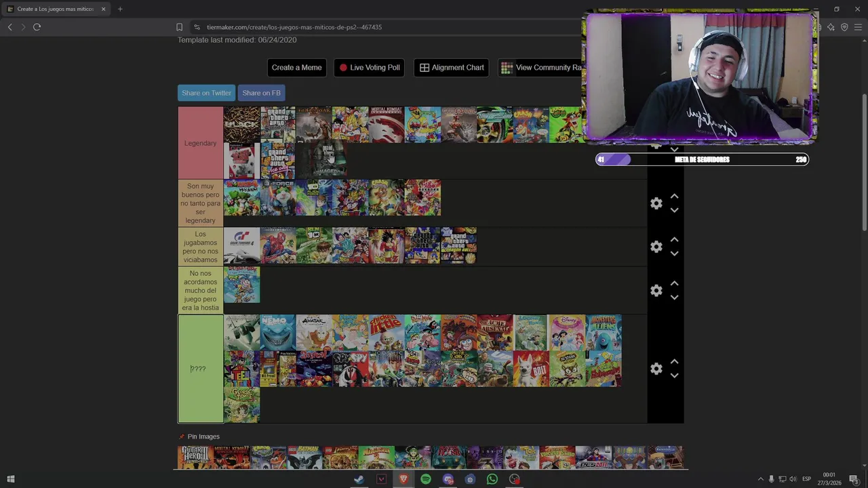The height and width of the screenshot is (488, 868).
Task: Open View Community Rank button
Action: coord(541,68)
